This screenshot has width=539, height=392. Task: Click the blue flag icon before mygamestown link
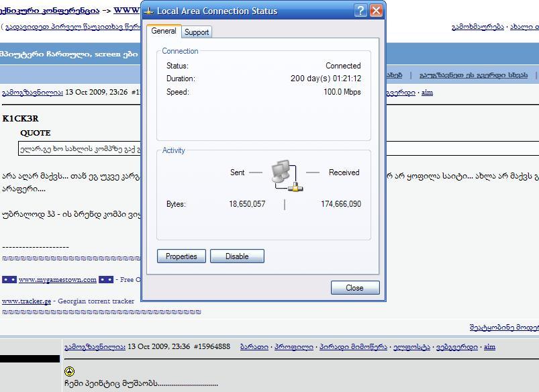[x=9, y=279]
